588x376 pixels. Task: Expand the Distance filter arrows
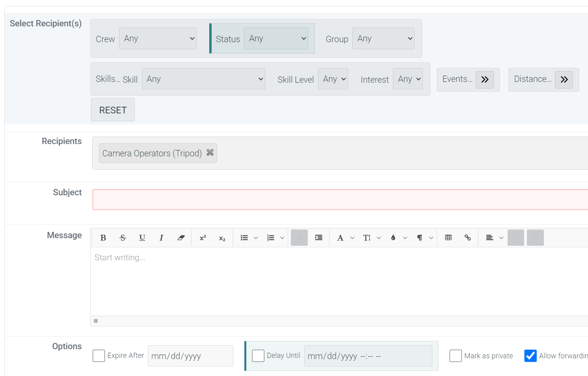(x=564, y=80)
